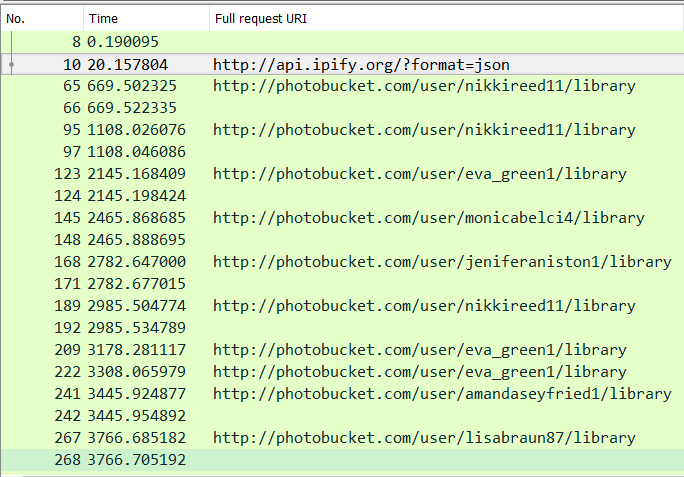This screenshot has width=684, height=477.
Task: Select packet number 8 row
Action: (x=342, y=42)
